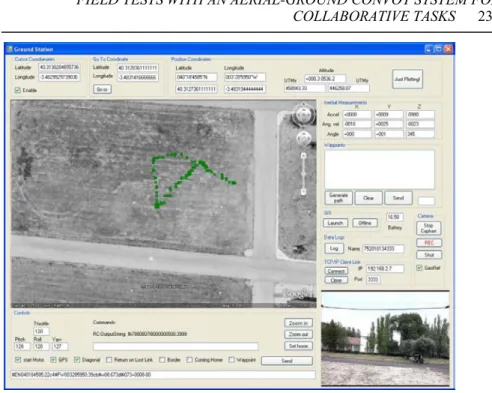Click the Position Latitude degrees-minutes field
492x393 pixels.
[x=196, y=77]
